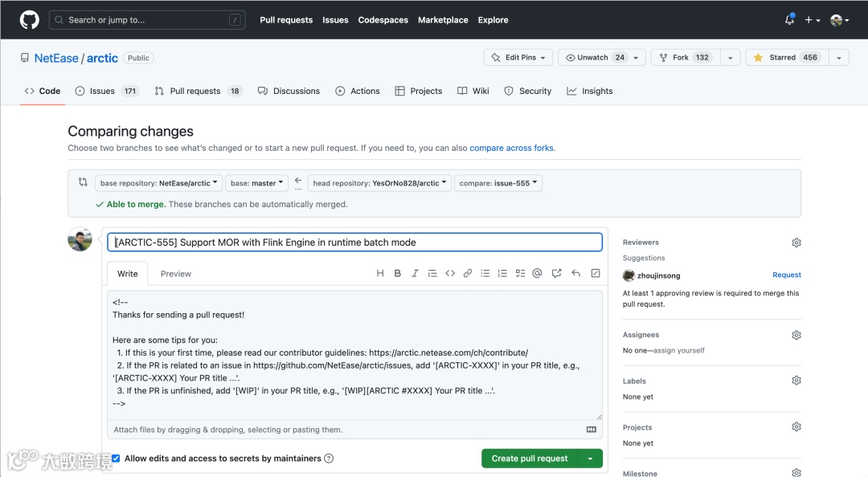Insert a heading with the H icon
This screenshot has height=477, width=868.
(380, 274)
